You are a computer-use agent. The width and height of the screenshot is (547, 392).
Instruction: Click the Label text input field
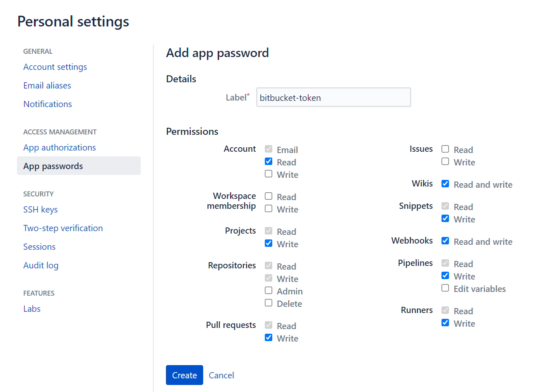(333, 97)
